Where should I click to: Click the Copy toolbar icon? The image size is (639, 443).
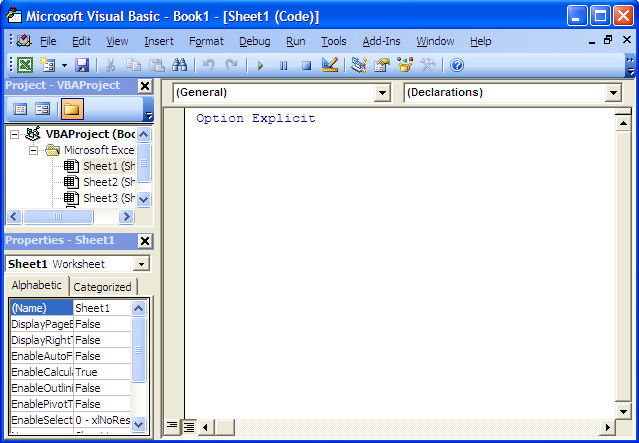[x=133, y=65]
